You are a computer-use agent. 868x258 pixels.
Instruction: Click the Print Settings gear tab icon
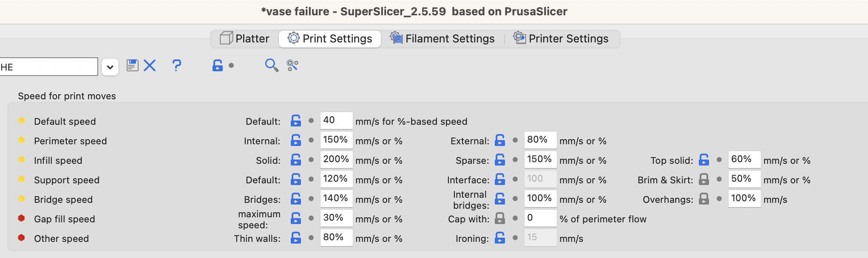coord(292,38)
